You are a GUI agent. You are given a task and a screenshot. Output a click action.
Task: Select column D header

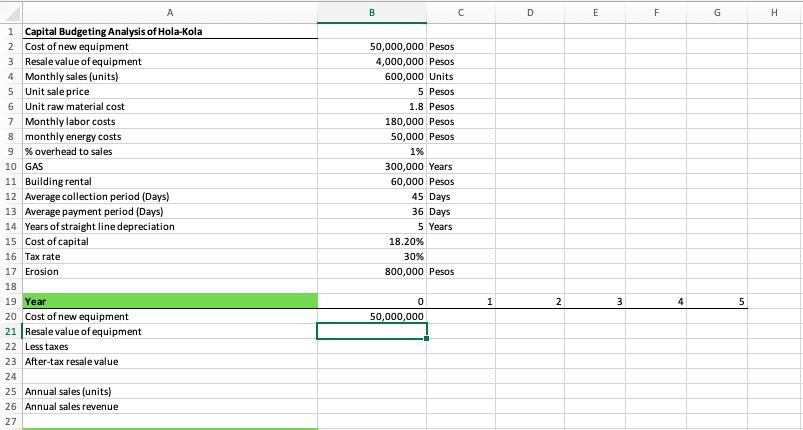click(530, 13)
